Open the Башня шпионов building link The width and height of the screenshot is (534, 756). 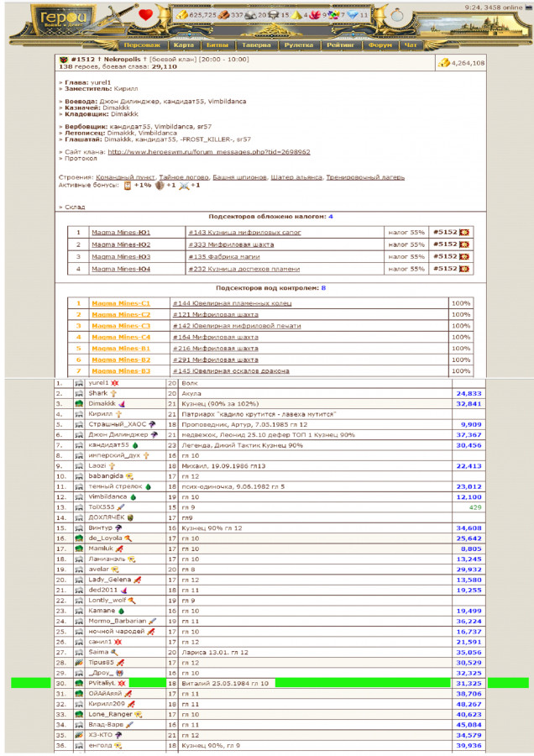[x=239, y=177]
